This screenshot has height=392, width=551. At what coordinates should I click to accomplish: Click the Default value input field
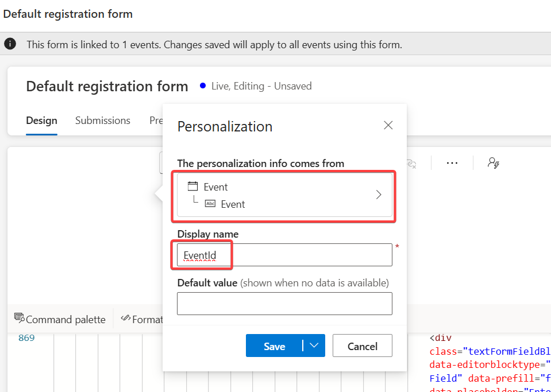(x=284, y=304)
